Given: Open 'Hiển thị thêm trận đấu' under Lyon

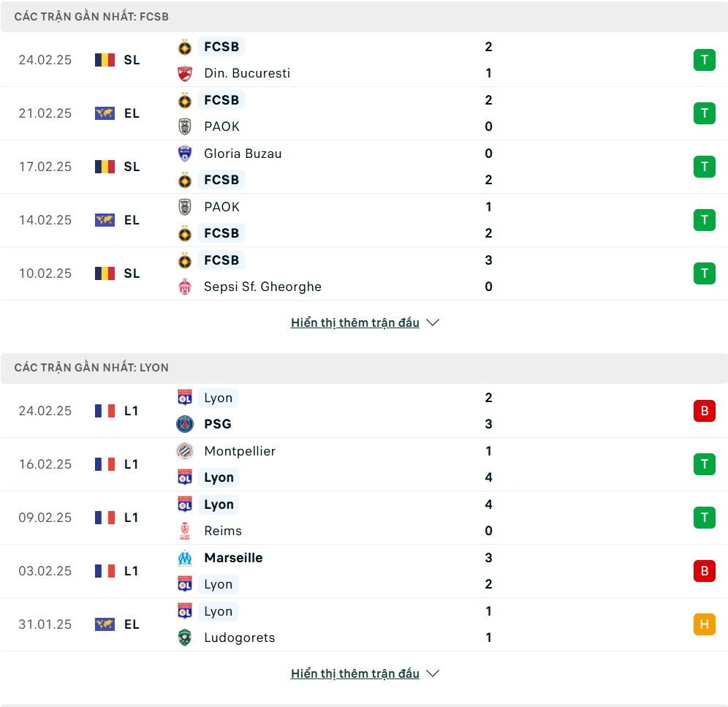Looking at the screenshot, I should pyautogui.click(x=355, y=673).
